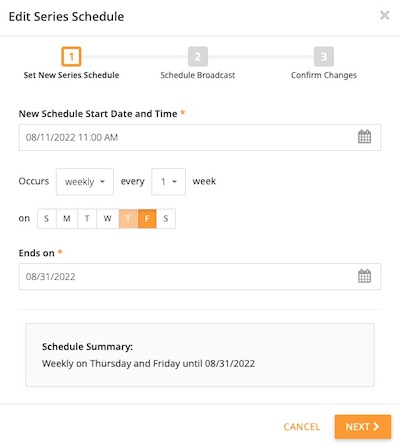Viewport: 400px width, 447px height.
Task: Open the every 1 week interval dropdown
Action: pyautogui.click(x=168, y=182)
